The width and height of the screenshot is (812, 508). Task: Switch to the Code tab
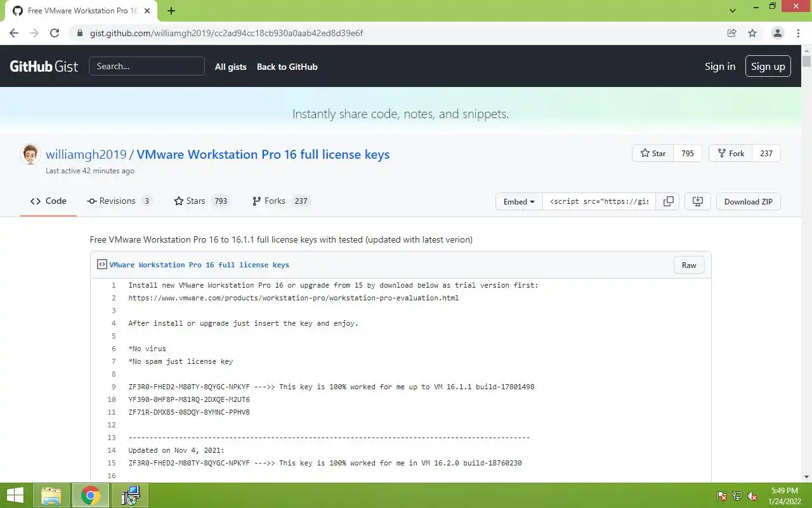[48, 201]
